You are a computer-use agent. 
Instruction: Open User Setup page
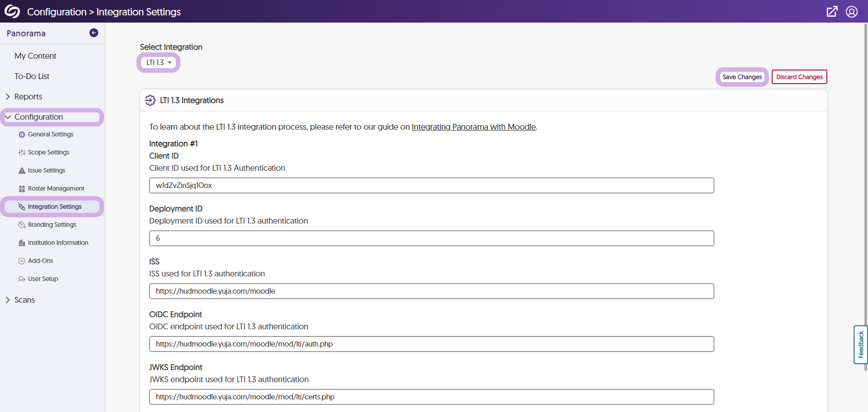click(x=43, y=279)
